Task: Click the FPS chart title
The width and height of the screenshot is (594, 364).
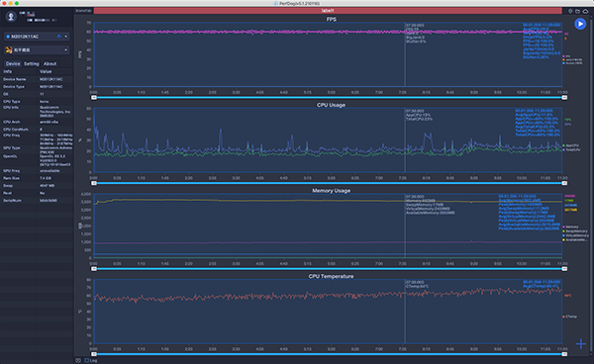Action: click(331, 19)
